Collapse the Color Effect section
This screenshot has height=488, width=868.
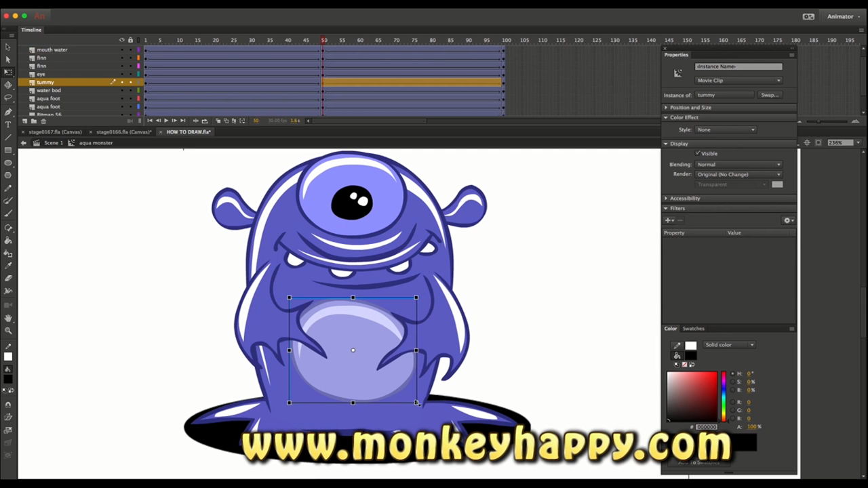pyautogui.click(x=666, y=117)
